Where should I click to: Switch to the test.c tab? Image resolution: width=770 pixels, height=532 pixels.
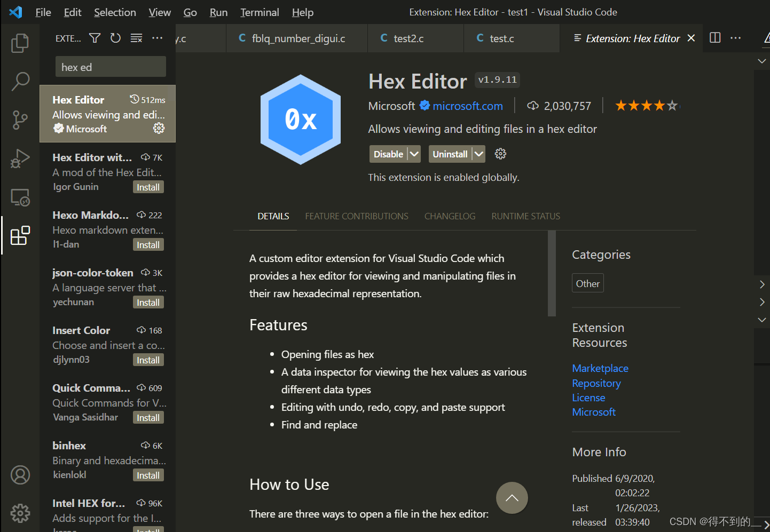pyautogui.click(x=512, y=38)
